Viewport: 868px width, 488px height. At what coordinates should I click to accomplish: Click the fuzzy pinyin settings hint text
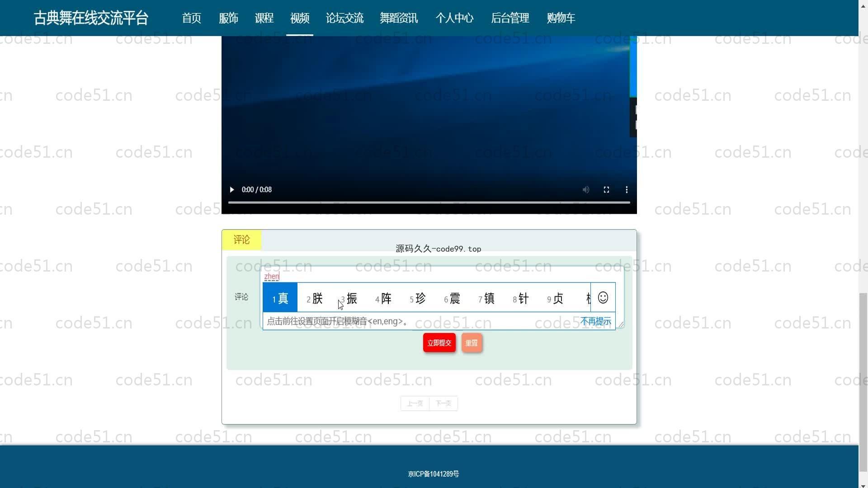point(338,321)
